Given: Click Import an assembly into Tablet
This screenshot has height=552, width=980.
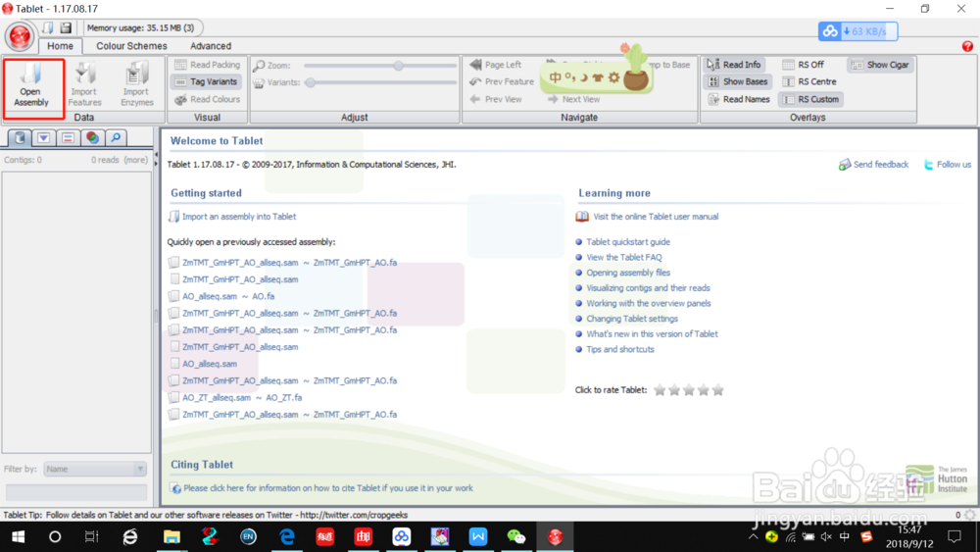Looking at the screenshot, I should pyautogui.click(x=239, y=217).
